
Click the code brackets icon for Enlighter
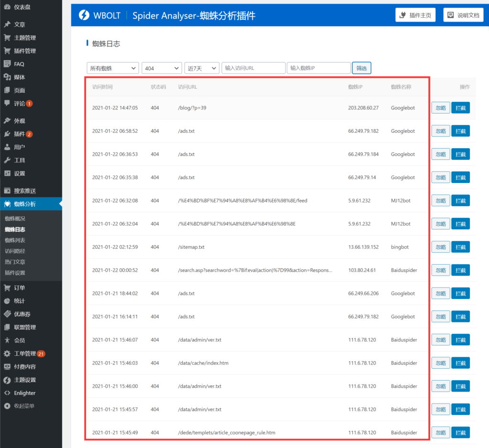(x=7, y=393)
